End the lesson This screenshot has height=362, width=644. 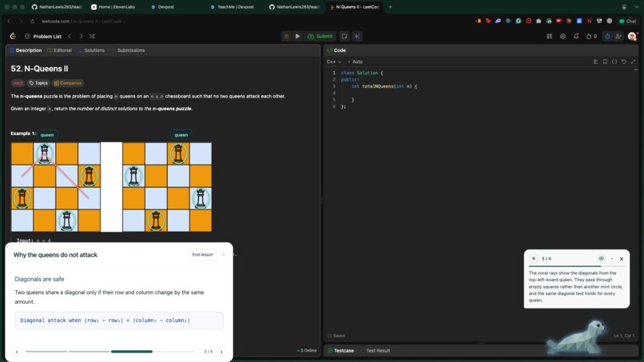[x=203, y=255]
